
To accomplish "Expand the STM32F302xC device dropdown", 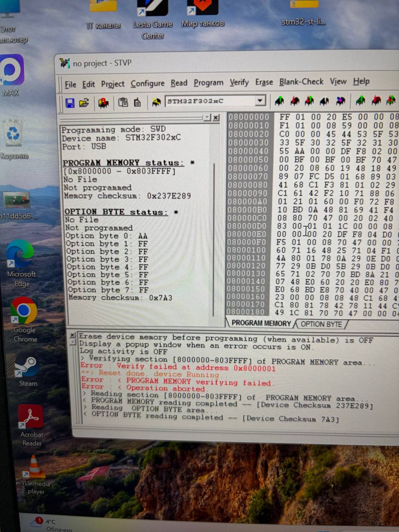I will pyautogui.click(x=260, y=101).
